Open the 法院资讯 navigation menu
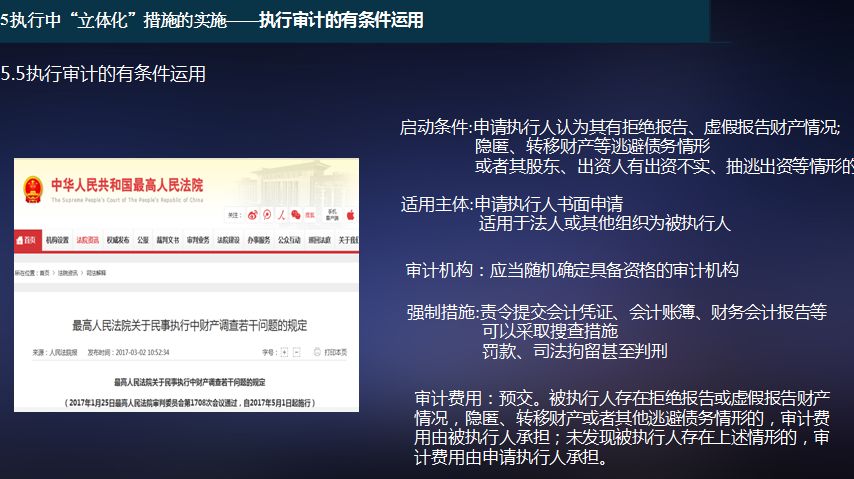The height and width of the screenshot is (479, 854). click(x=88, y=240)
